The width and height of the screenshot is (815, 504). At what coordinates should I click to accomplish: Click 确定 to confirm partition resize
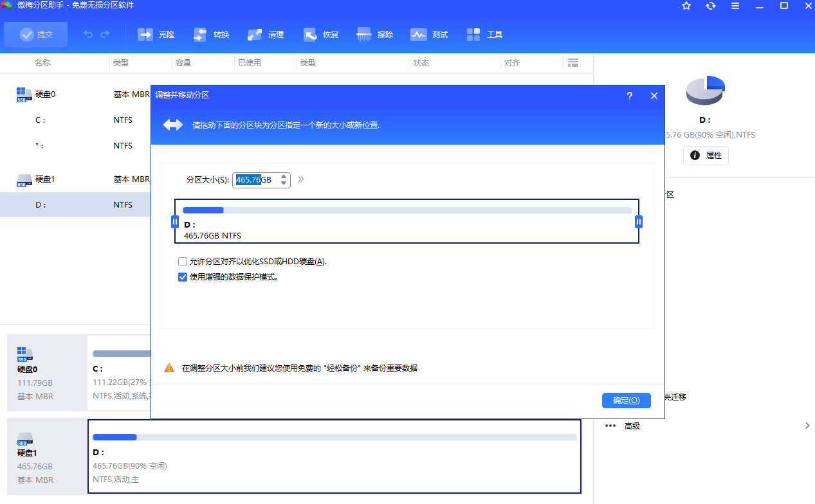click(x=626, y=400)
